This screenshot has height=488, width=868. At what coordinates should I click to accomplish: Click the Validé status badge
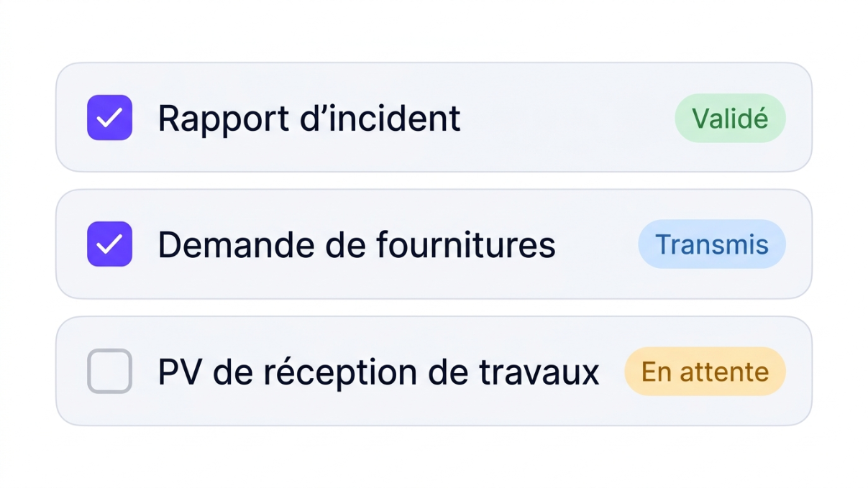click(730, 118)
